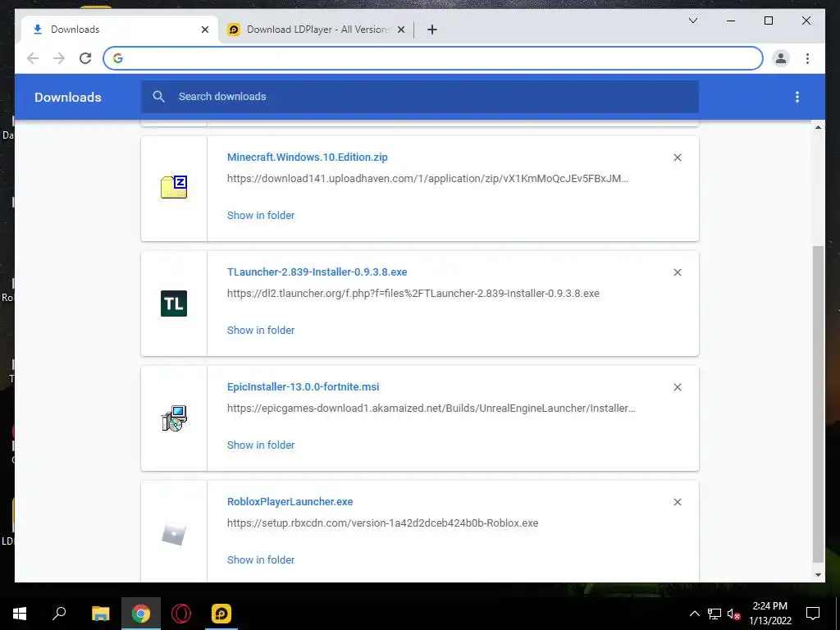
Task: Open TLauncher-2.839-Installer-0.9.3.8.exe file link
Action: coord(317,272)
